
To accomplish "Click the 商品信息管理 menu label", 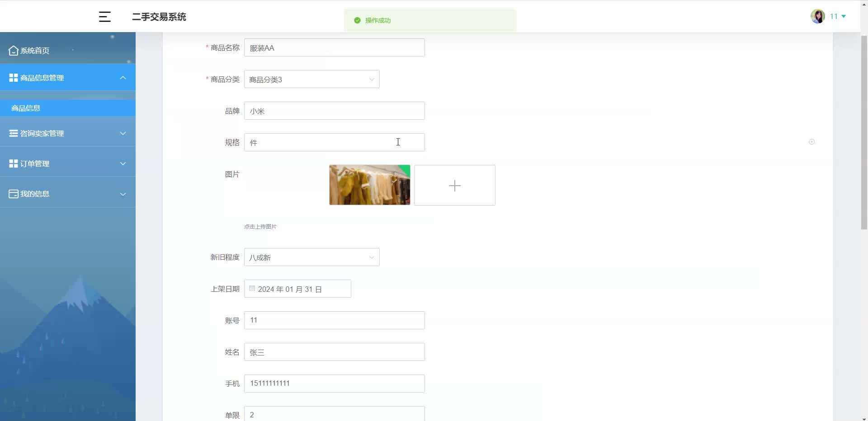I will (x=42, y=78).
